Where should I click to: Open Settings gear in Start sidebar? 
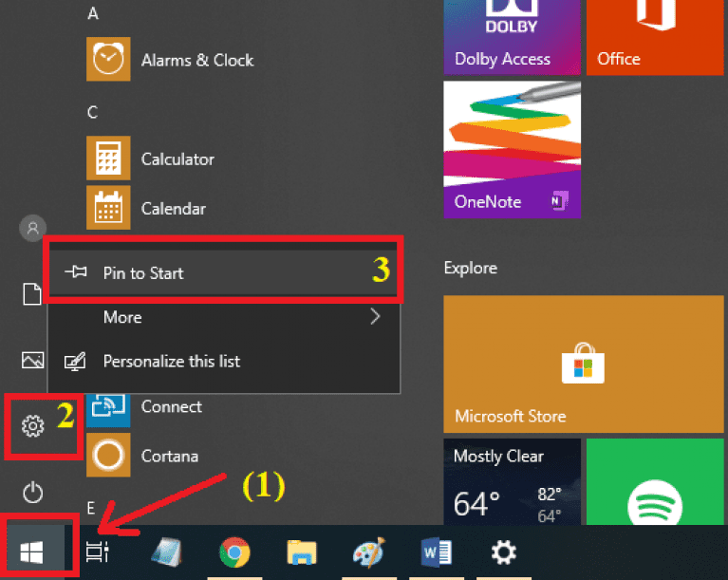33,426
